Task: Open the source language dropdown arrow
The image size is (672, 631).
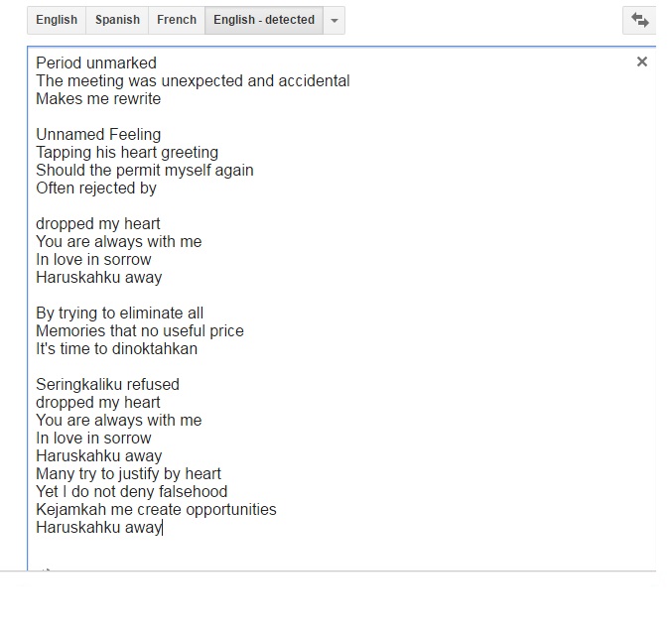Action: (x=334, y=21)
